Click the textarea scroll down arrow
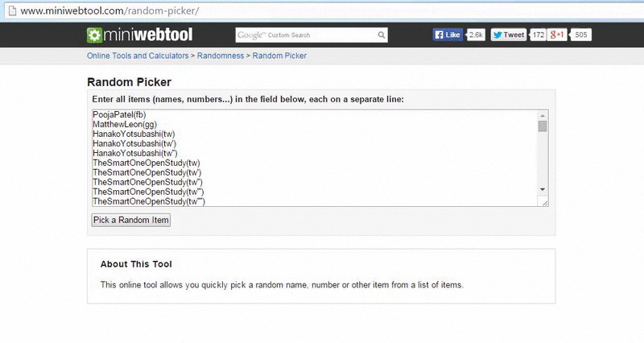The width and height of the screenshot is (644, 343). [543, 189]
